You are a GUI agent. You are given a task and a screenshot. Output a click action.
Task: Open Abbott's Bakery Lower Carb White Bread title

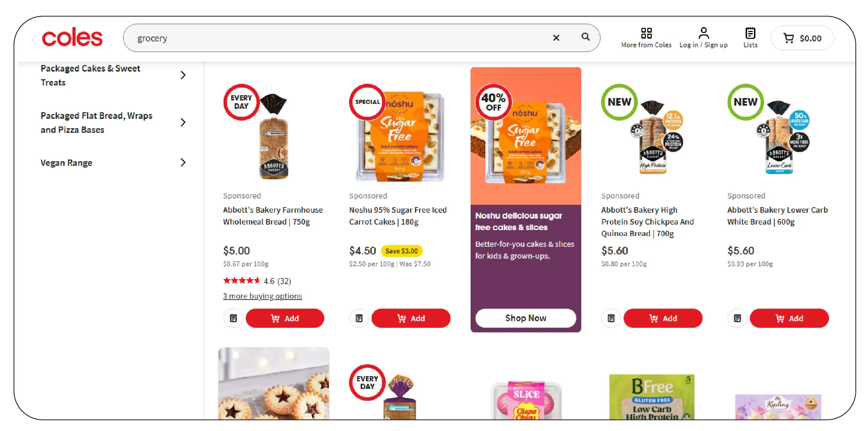(x=777, y=215)
